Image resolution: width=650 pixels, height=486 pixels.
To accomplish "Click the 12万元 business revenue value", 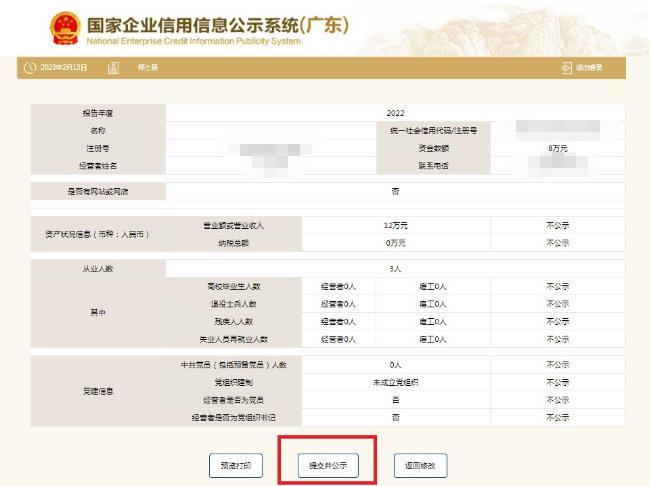I will [395, 225].
